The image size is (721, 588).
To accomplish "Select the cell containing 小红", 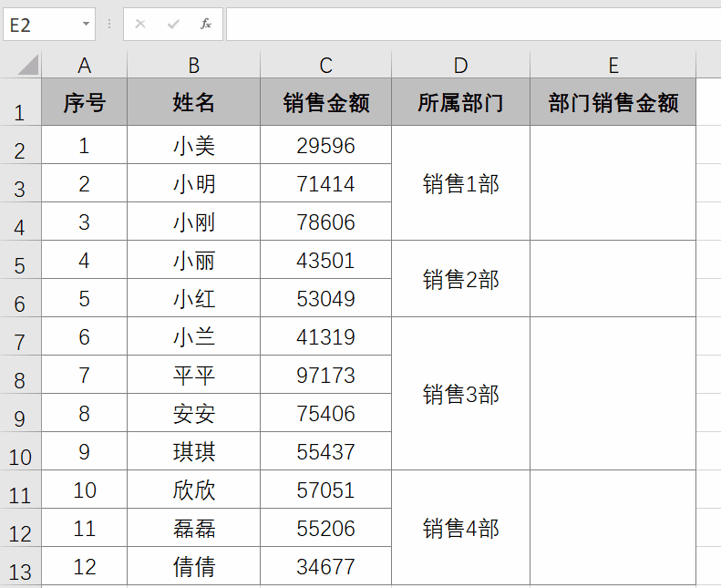I will pyautogui.click(x=193, y=298).
